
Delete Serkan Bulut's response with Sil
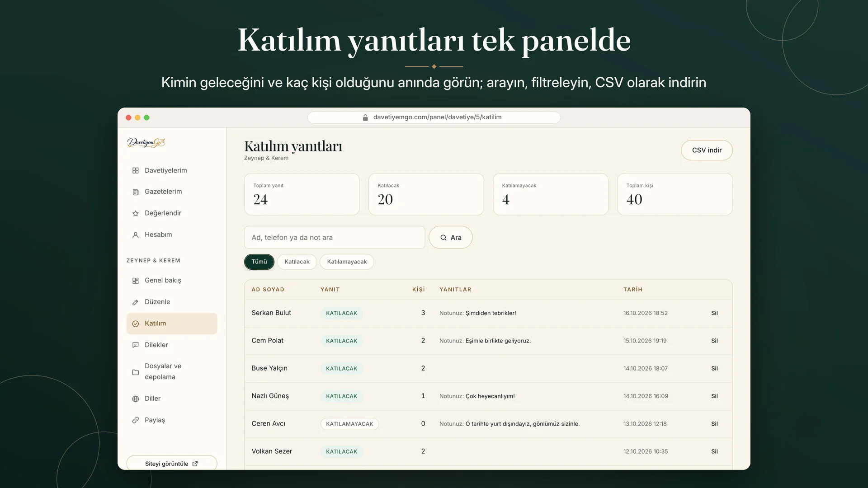[714, 313]
